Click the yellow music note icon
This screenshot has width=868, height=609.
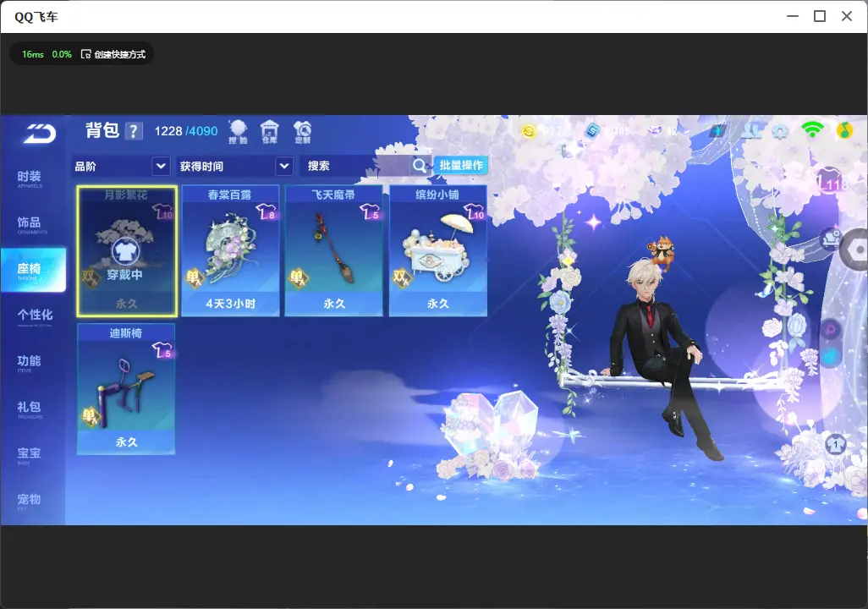pyautogui.click(x=843, y=130)
